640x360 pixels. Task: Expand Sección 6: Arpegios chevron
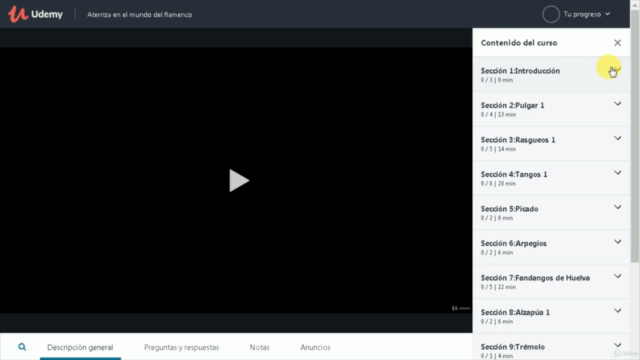pos(618,242)
